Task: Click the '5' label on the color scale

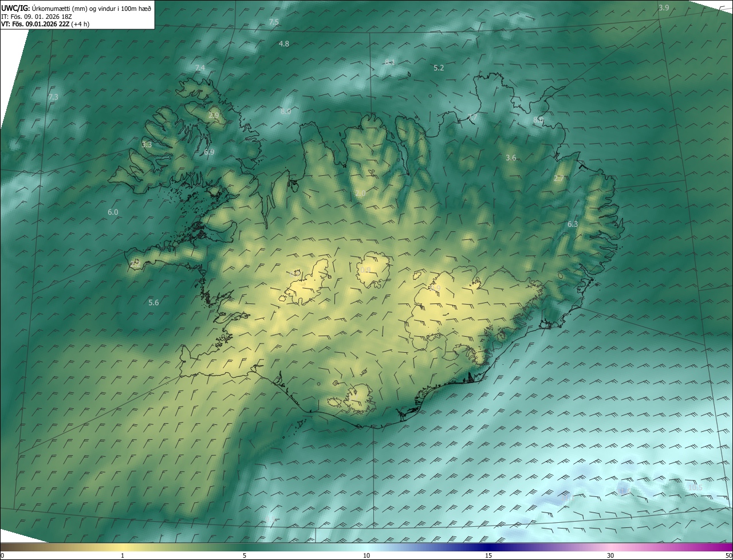Action: pyautogui.click(x=245, y=555)
